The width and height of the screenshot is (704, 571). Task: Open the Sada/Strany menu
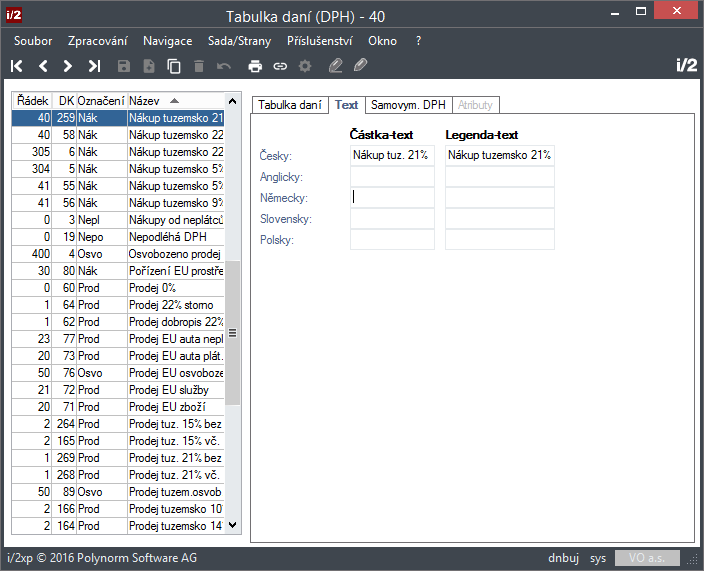coord(239,41)
